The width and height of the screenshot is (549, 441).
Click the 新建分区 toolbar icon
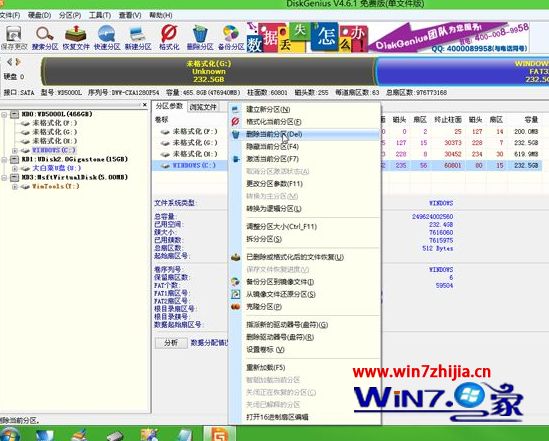[138, 38]
